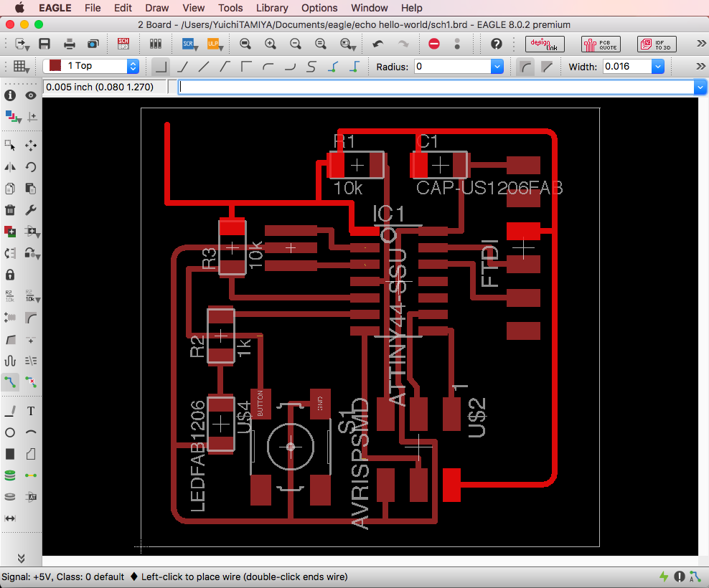Select the Line draw tool
Viewport: 709px width, 588px height.
point(10,411)
